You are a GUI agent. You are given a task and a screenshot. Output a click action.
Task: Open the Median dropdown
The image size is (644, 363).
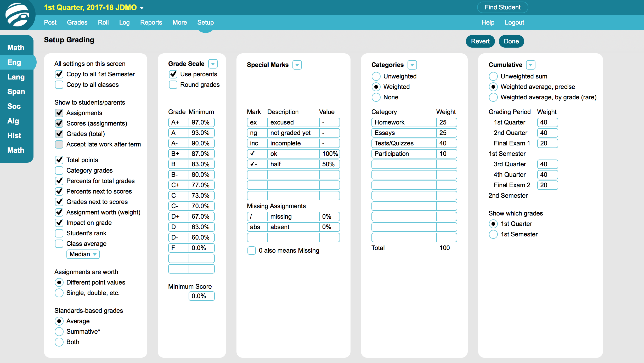83,254
